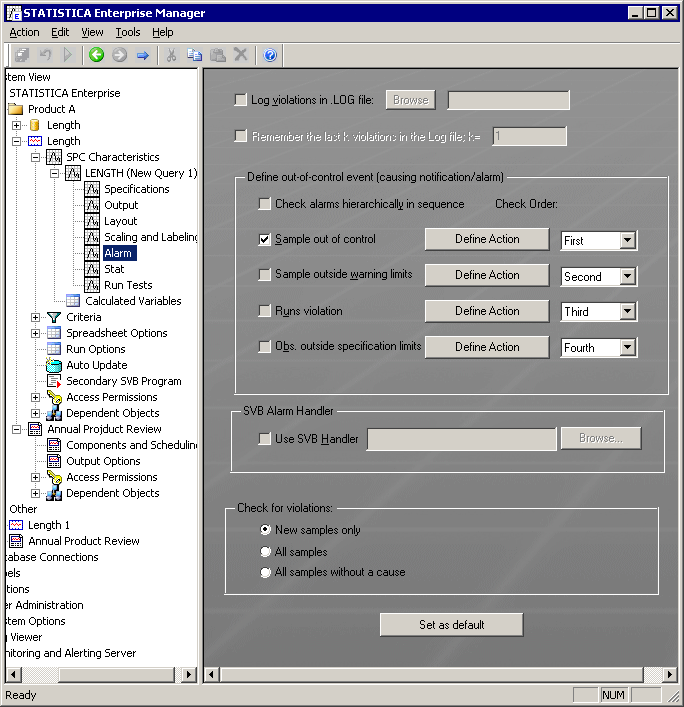Open the View menu

92,32
